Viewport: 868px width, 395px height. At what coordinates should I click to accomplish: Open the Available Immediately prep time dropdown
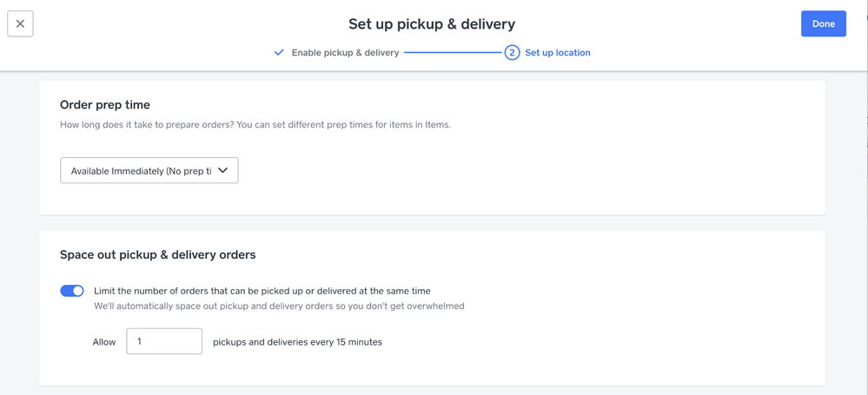coord(142,171)
